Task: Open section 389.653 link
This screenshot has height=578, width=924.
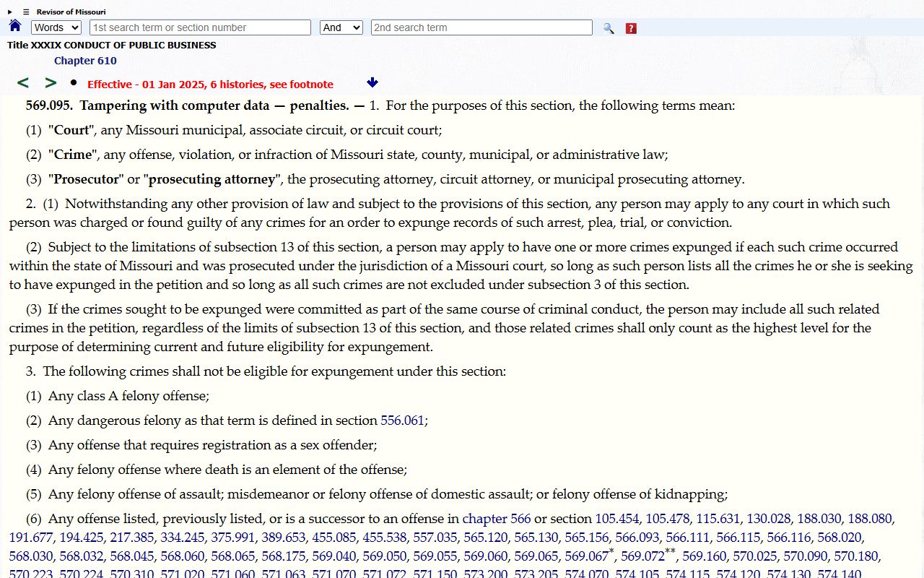Action: pos(284,538)
